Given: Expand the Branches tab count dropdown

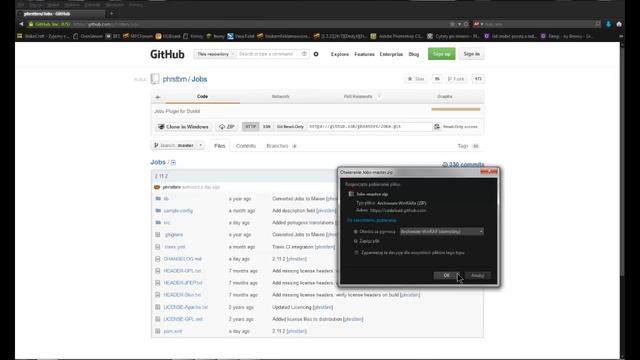Looking at the screenshot, I should pyautogui.click(x=294, y=146).
